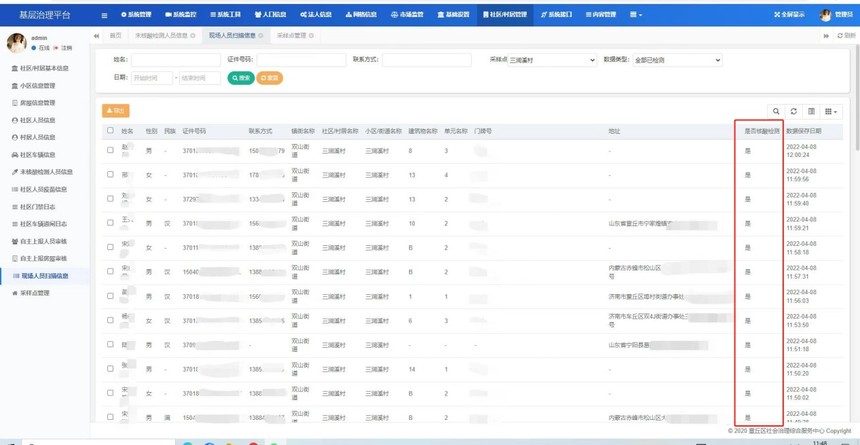Close the 未核酸检测人员信息 tab via its x icon
The width and height of the screenshot is (860, 445).
(193, 36)
